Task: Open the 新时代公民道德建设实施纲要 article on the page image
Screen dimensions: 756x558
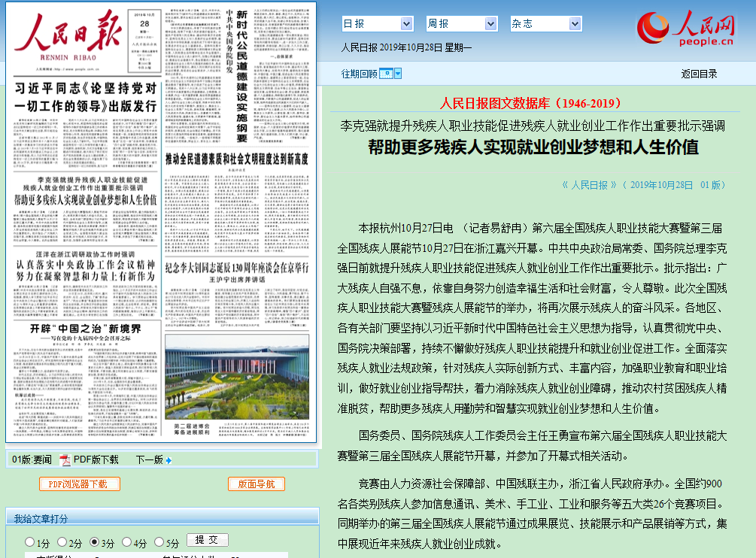Action: click(241, 76)
